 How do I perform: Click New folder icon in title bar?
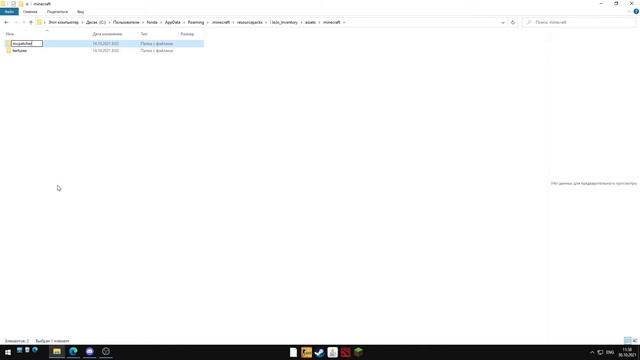tap(21, 4)
